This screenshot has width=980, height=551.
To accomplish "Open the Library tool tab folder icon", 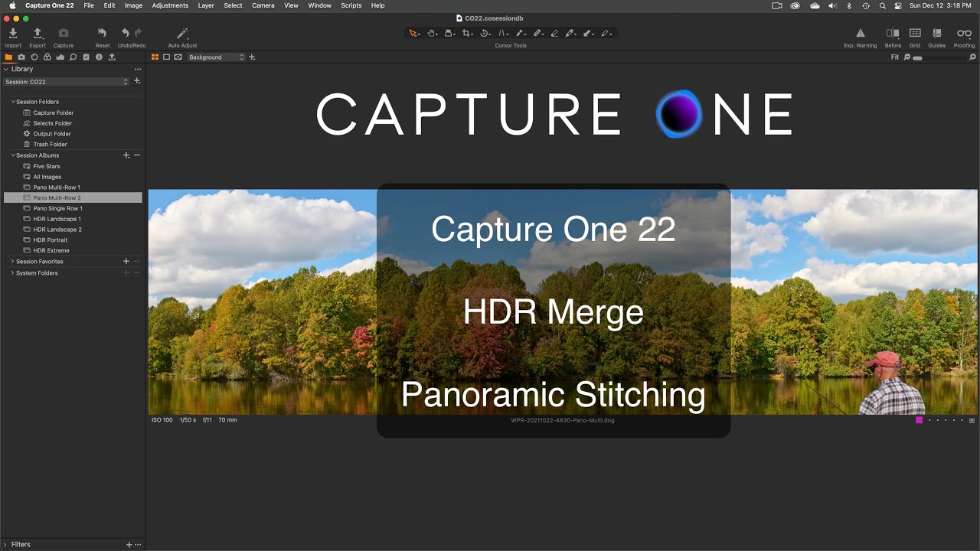I will (8, 57).
